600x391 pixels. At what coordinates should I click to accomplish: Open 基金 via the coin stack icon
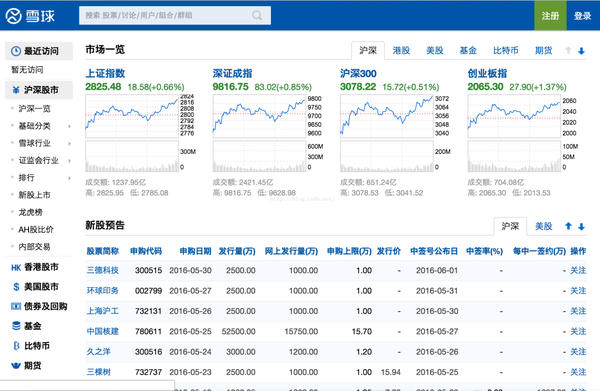16,326
